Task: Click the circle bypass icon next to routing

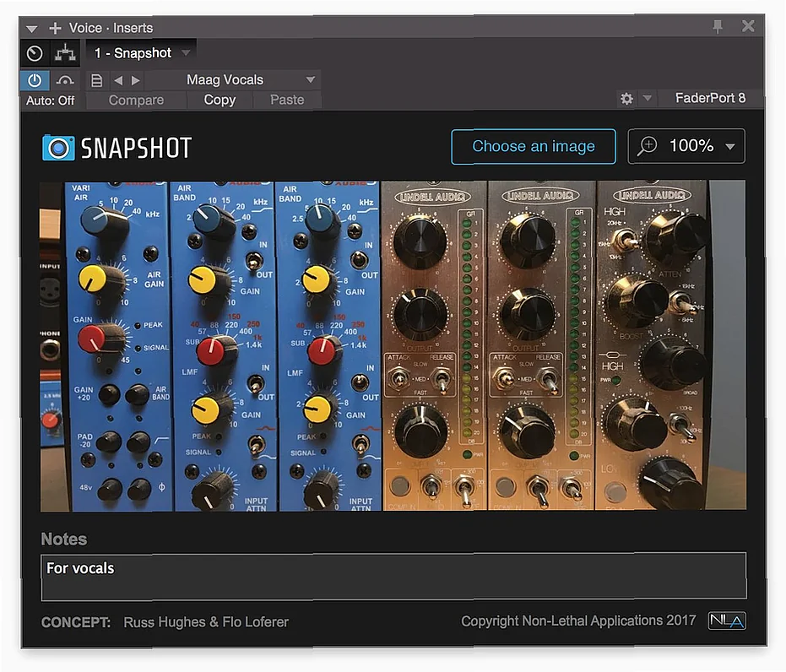Action: [35, 52]
